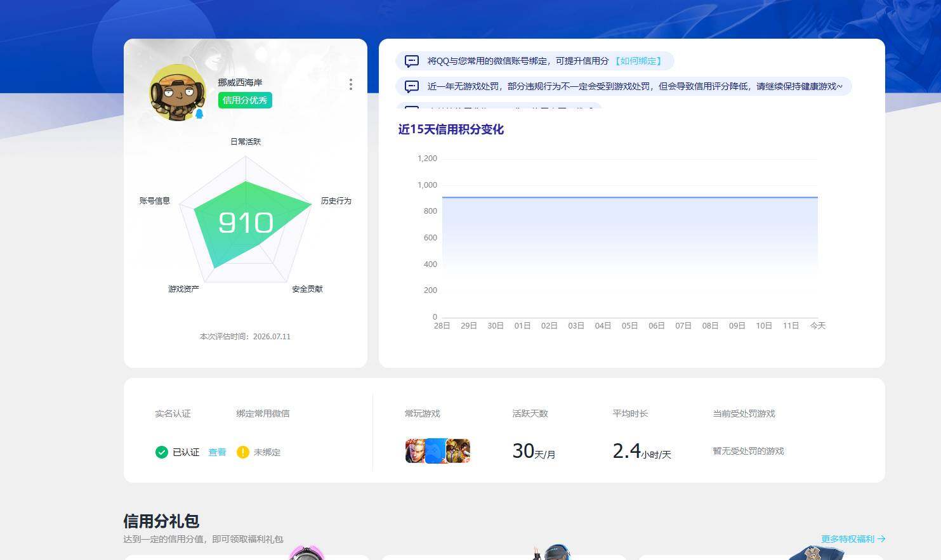Viewport: 941px width, 560px height.
Task: Click chat icon beside 近一年无游戏处罚 tip
Action: coord(412,87)
